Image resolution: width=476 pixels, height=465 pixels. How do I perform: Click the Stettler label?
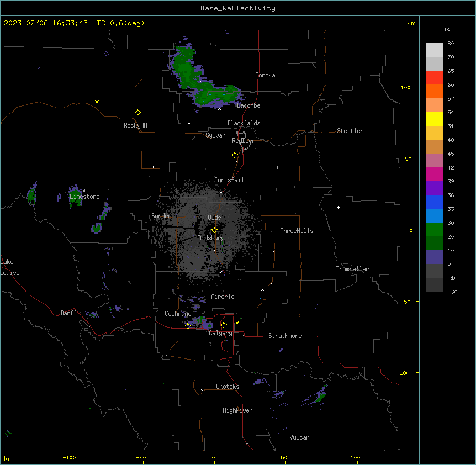(x=350, y=131)
